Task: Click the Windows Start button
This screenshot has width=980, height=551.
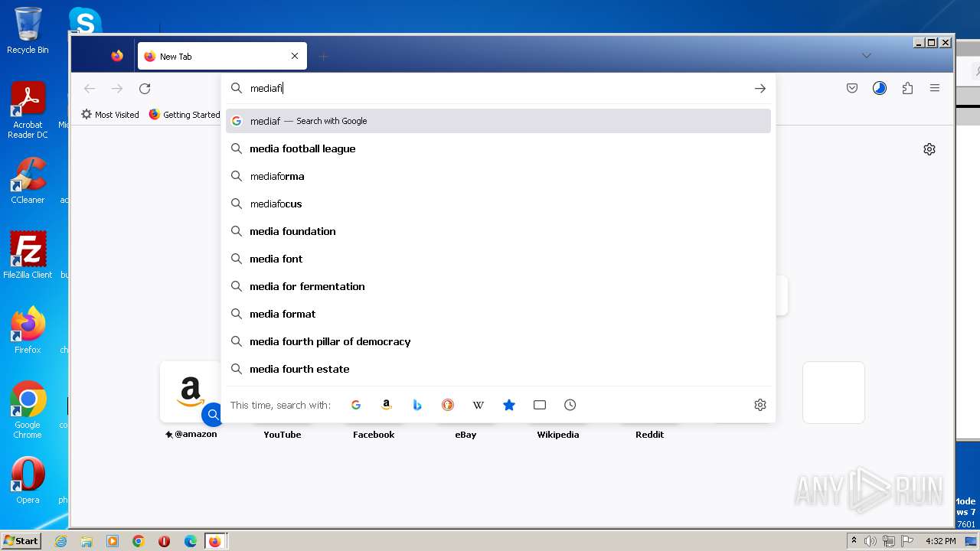Action: tap(21, 541)
